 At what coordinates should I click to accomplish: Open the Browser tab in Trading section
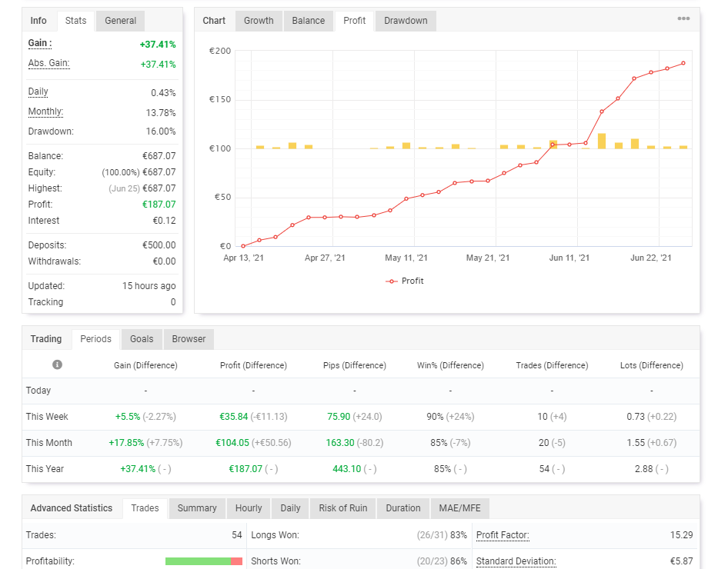[x=189, y=339]
